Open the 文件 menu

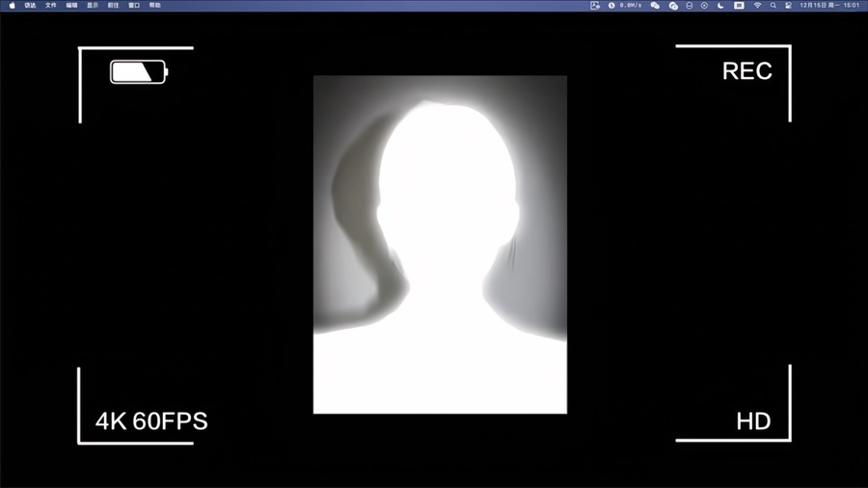pyautogui.click(x=51, y=5)
